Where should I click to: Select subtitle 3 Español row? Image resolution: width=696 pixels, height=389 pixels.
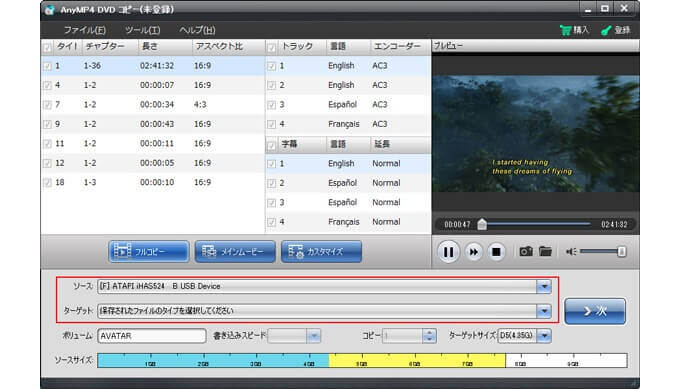point(348,202)
